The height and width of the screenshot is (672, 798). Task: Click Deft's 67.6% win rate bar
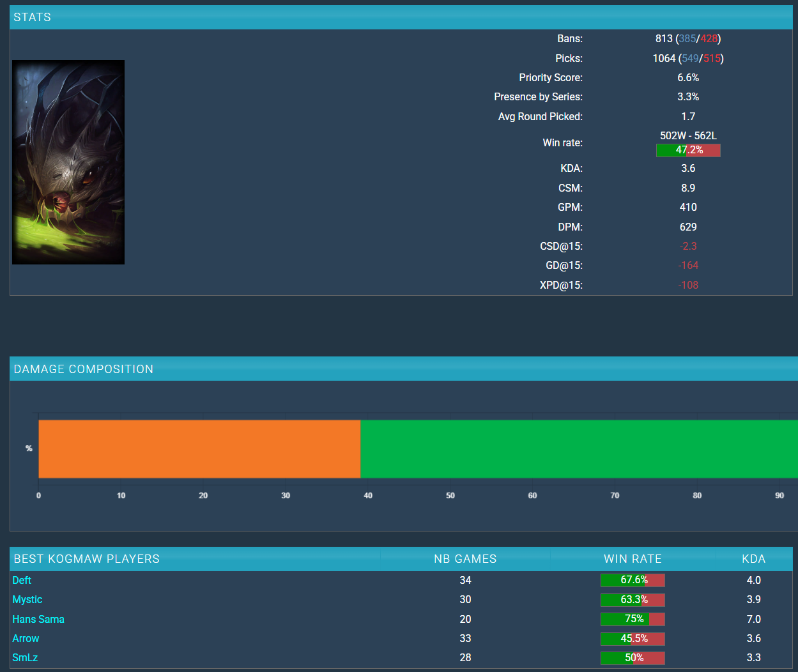(633, 580)
